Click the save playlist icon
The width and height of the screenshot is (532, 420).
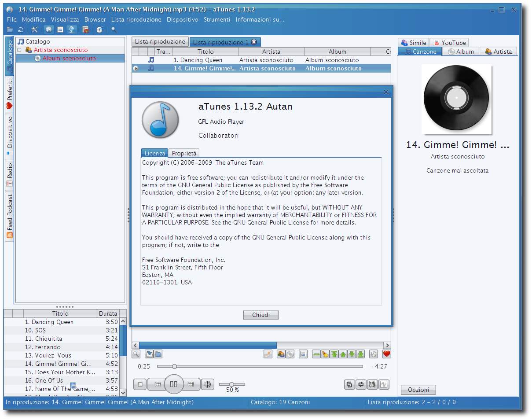tap(149, 354)
